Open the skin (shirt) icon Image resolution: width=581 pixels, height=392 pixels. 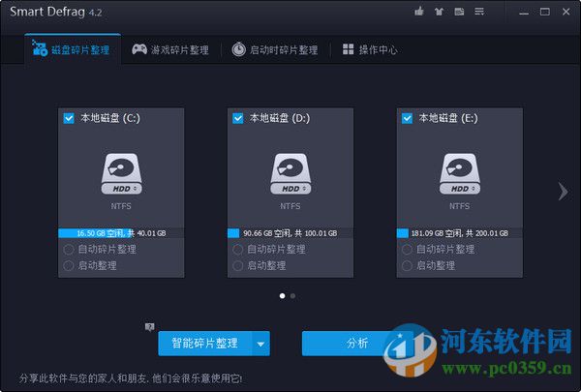pyautogui.click(x=439, y=12)
